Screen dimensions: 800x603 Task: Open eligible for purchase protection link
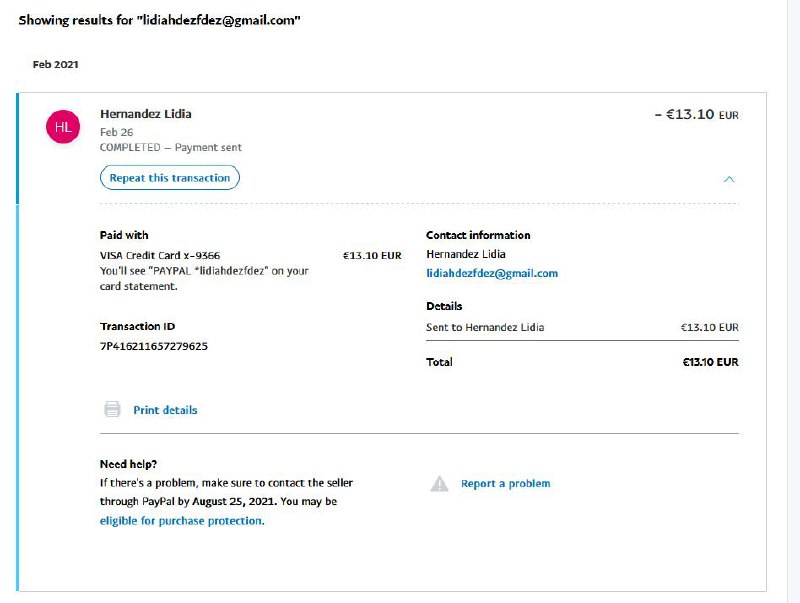pos(180,521)
